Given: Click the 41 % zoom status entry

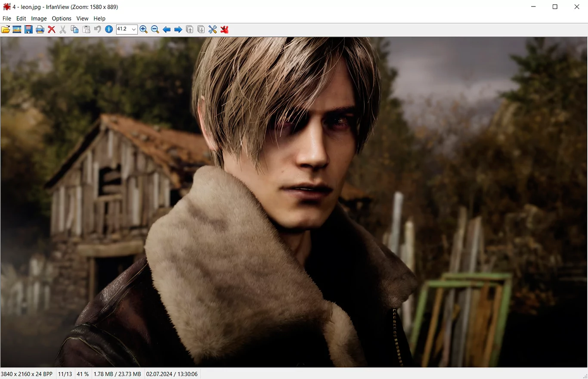Looking at the screenshot, I should point(83,374).
